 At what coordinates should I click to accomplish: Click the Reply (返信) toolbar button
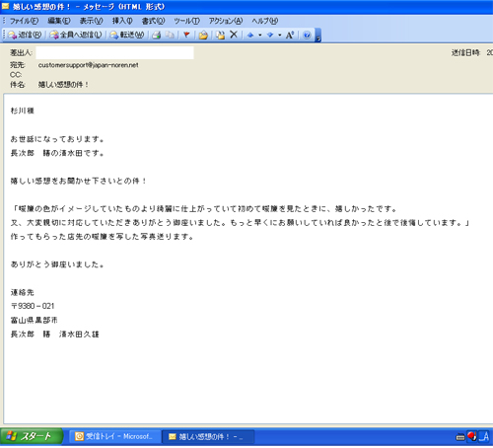(x=25, y=35)
